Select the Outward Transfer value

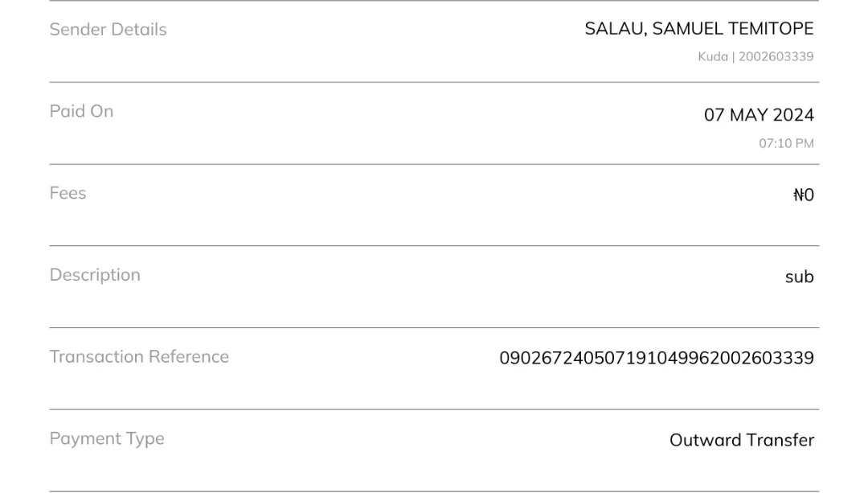[741, 440]
